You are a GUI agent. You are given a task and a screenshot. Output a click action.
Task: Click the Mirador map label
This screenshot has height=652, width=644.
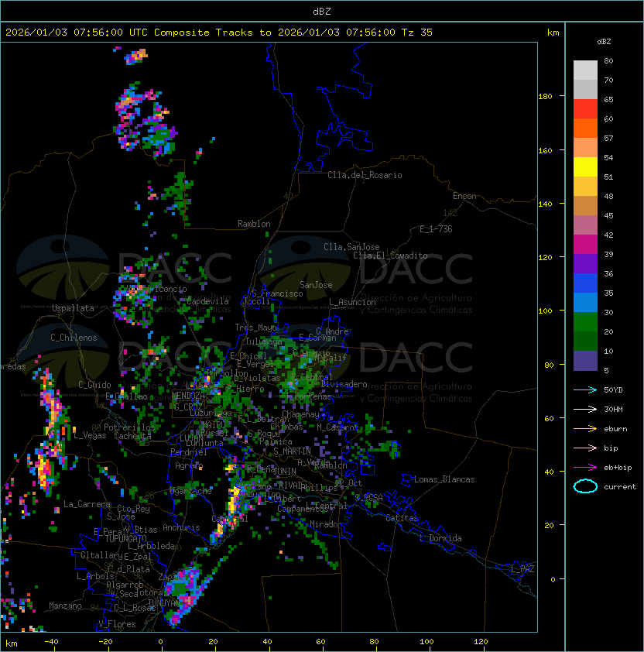pos(327,524)
